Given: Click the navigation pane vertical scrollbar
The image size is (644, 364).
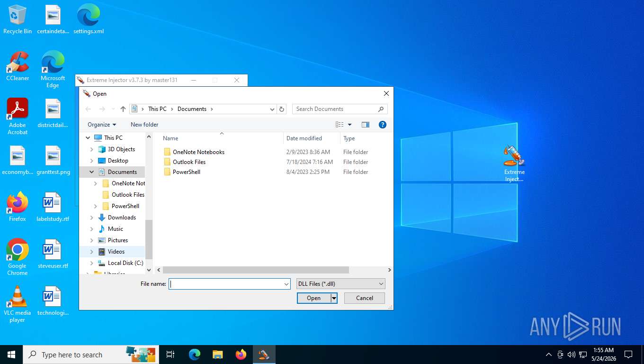Looking at the screenshot, I should pyautogui.click(x=149, y=239).
